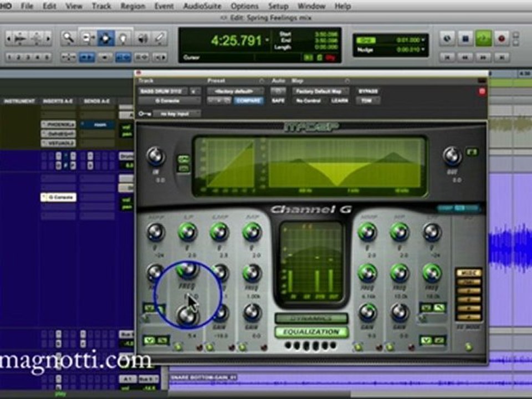
Task: Click the PHOENIX insert slot
Action: (58, 125)
